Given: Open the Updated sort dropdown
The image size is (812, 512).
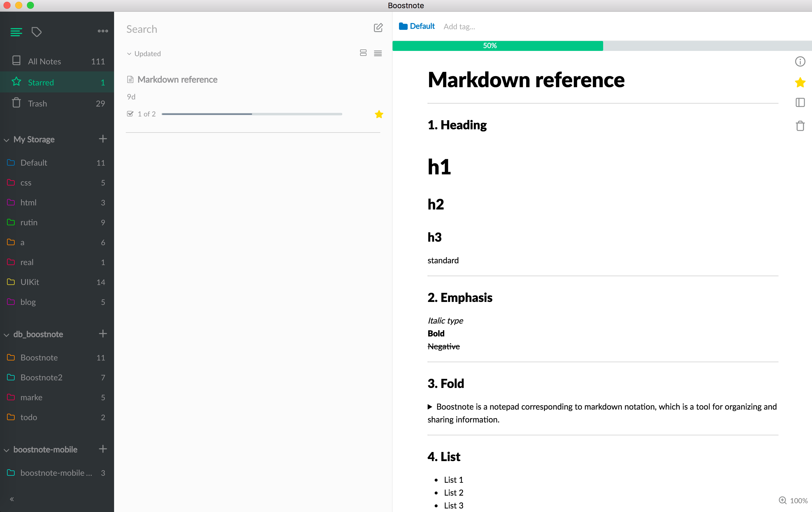Looking at the screenshot, I should pos(144,54).
